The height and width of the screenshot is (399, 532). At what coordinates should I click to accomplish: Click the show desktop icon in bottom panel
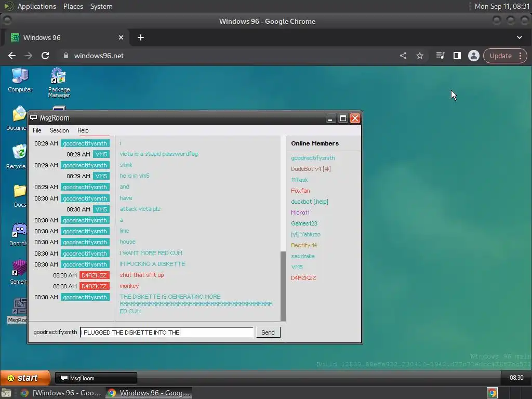pyautogui.click(x=6, y=393)
